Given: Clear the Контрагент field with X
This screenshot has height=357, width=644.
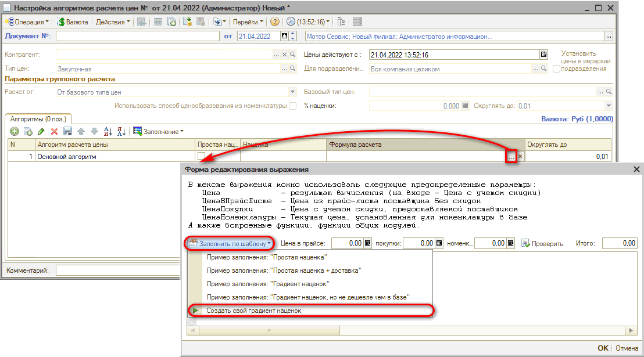Looking at the screenshot, I should 284,55.
